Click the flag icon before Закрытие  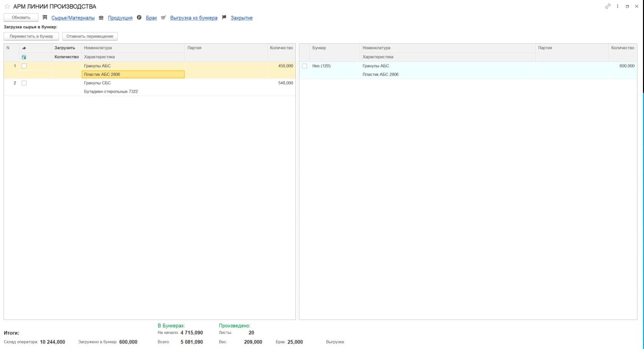tap(224, 18)
